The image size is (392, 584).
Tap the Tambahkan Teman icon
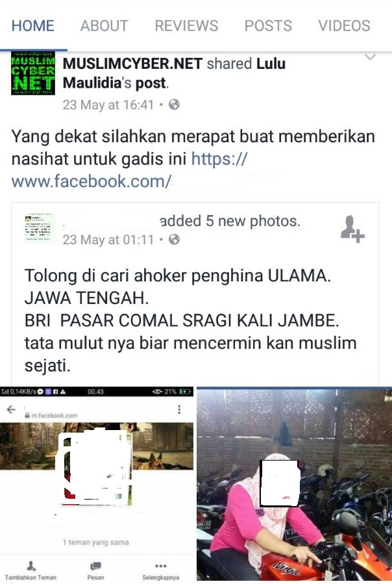pos(31,566)
